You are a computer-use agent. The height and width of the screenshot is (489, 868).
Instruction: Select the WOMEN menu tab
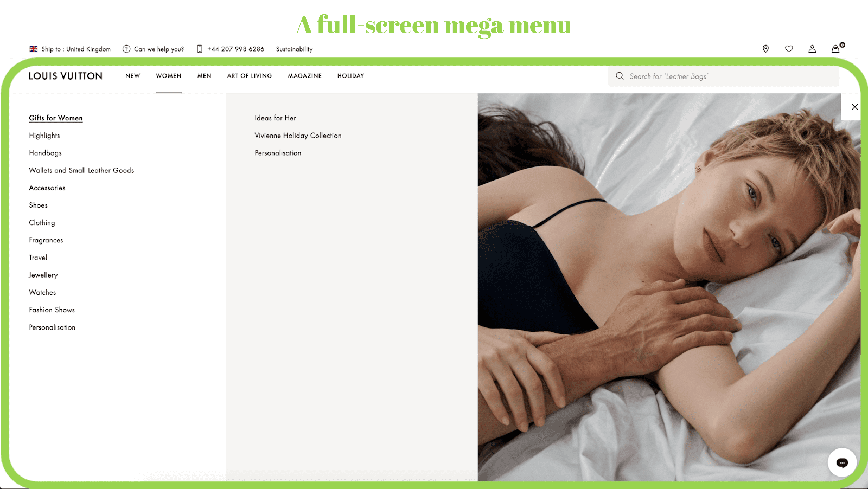point(169,76)
